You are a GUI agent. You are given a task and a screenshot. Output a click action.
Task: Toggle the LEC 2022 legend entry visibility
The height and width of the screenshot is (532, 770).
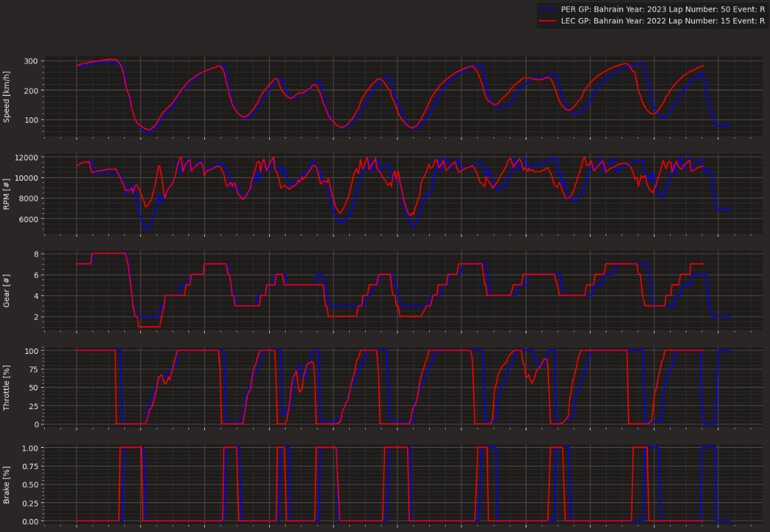[621, 20]
